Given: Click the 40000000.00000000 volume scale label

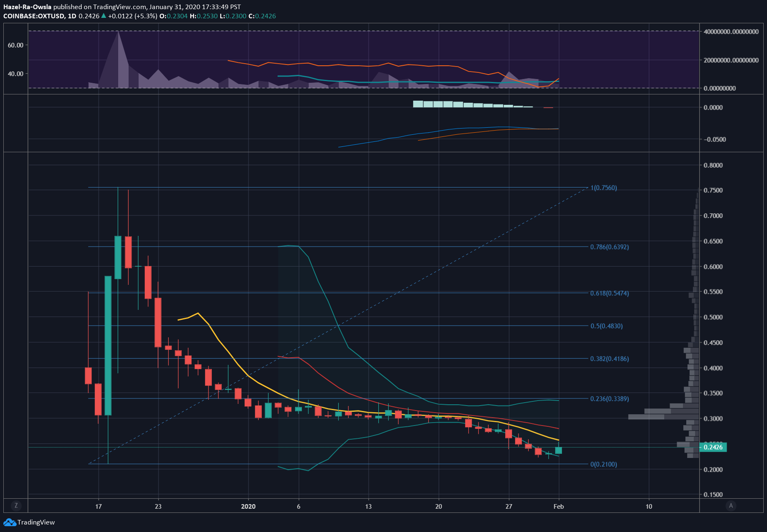Looking at the screenshot, I should pyautogui.click(x=731, y=32).
